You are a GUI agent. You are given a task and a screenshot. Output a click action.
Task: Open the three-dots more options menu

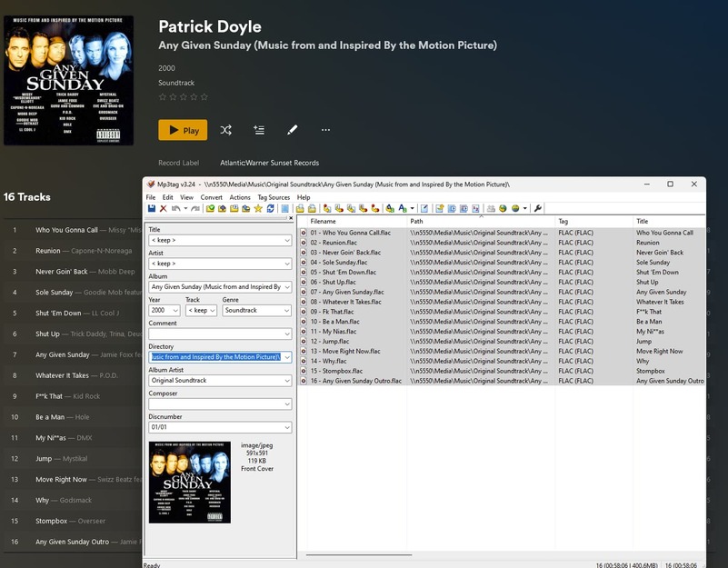[x=325, y=130]
